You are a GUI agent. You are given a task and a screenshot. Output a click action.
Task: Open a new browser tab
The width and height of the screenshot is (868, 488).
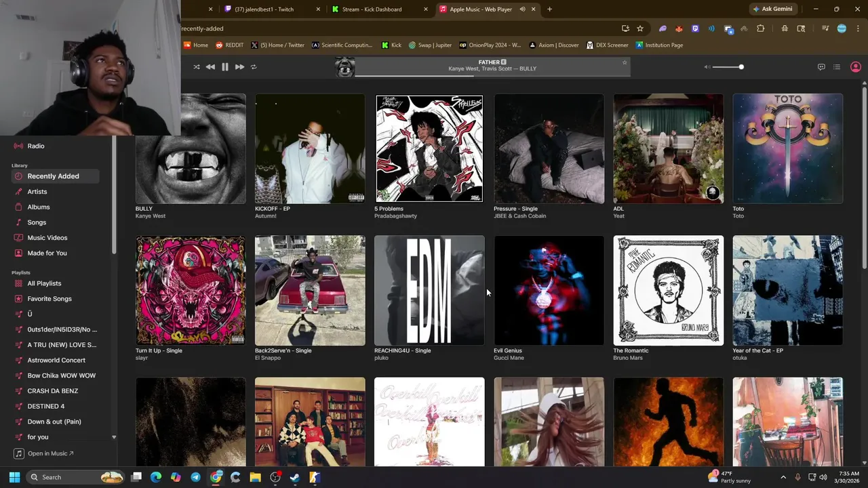click(x=549, y=9)
